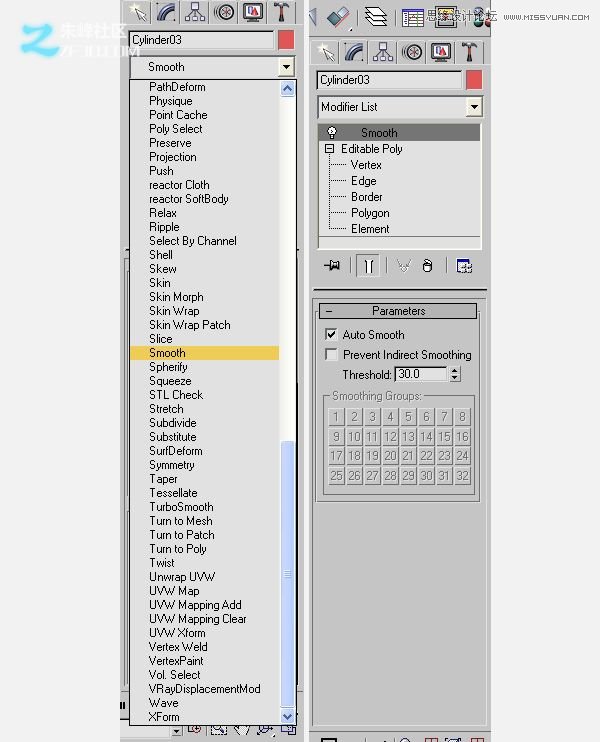The height and width of the screenshot is (742, 600).
Task: Click smoothing group button 20
Action: coord(390,456)
